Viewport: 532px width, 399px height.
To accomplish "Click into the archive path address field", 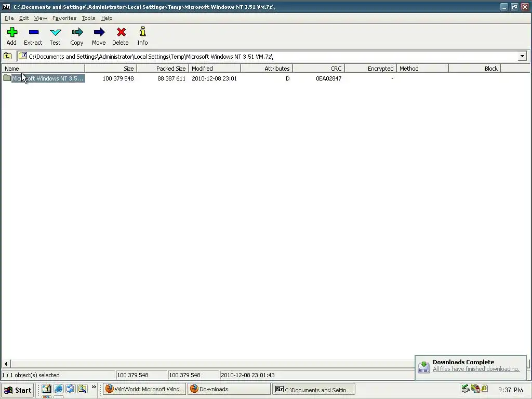I will click(x=268, y=56).
